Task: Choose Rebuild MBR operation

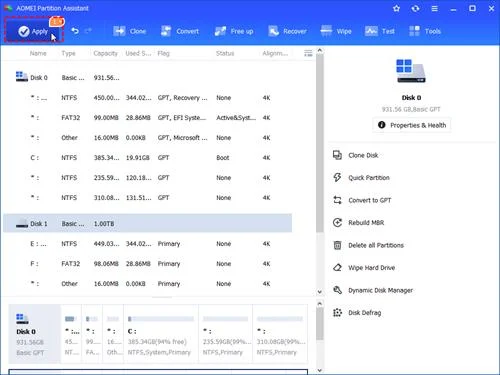Action: pos(358,223)
